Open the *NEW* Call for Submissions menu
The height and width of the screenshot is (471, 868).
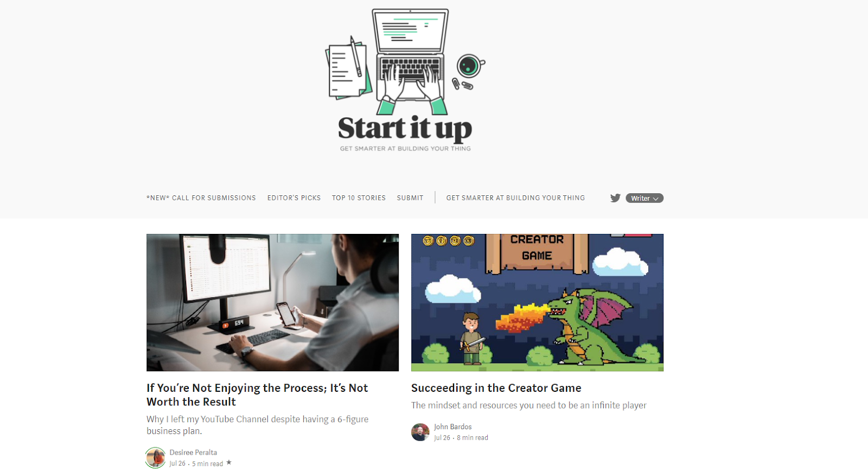coord(201,198)
